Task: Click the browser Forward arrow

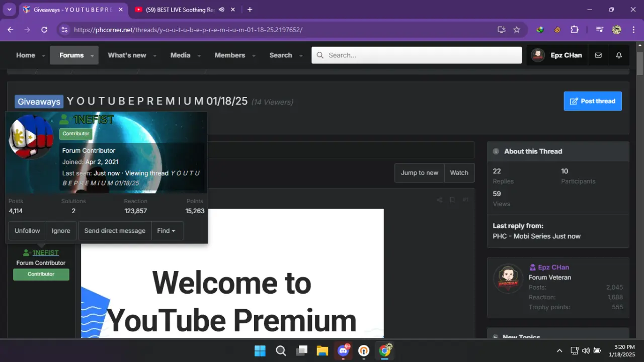Action: pyautogui.click(x=27, y=30)
